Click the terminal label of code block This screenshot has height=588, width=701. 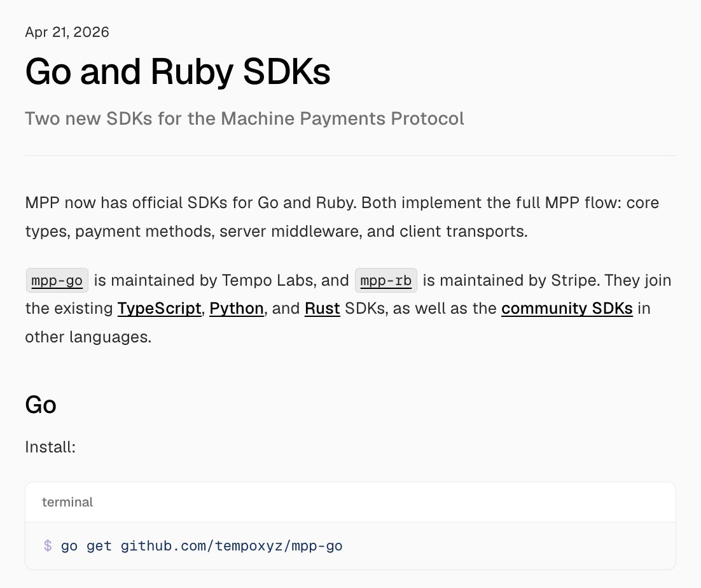click(67, 502)
